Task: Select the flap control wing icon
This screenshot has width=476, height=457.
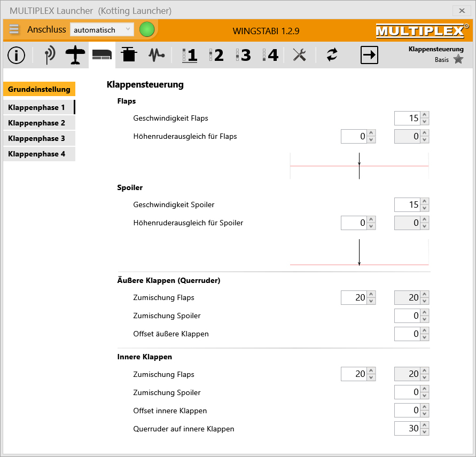Action: [x=102, y=55]
